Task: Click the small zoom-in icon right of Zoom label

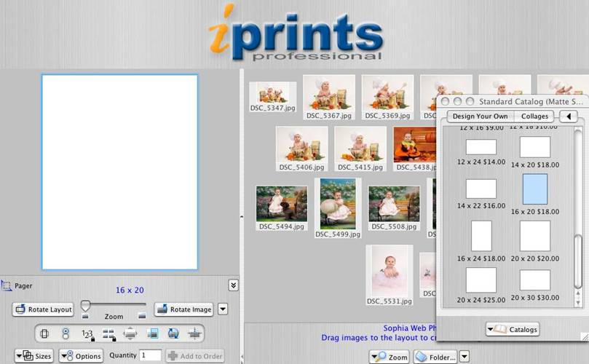Action: tap(141, 316)
